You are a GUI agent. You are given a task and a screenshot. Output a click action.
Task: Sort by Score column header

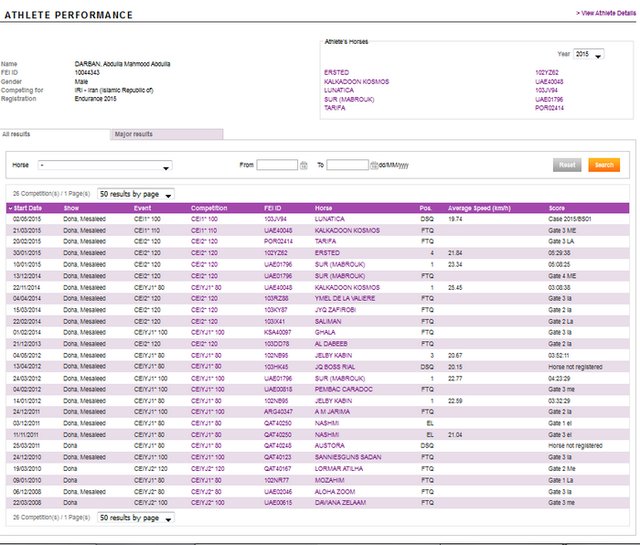(557, 208)
